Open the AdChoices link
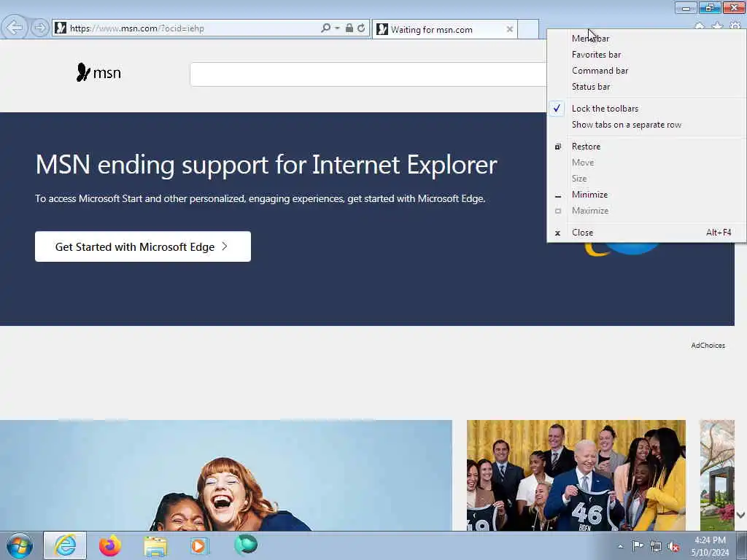747x560 pixels. [x=708, y=346]
